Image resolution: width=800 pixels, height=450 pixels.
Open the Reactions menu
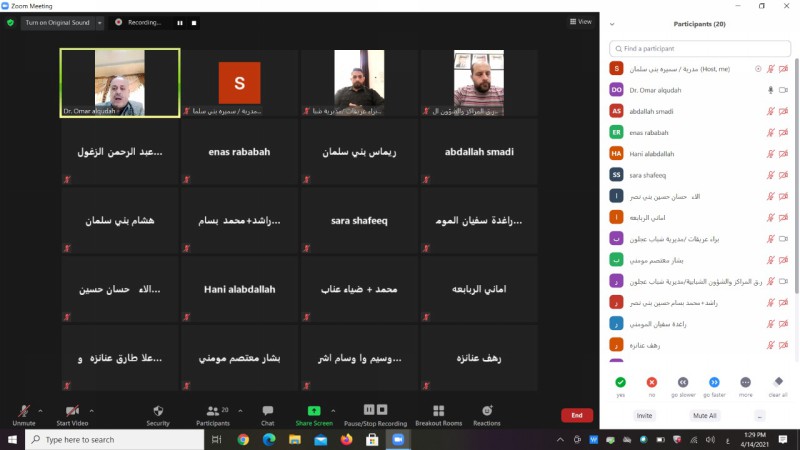pyautogui.click(x=487, y=411)
